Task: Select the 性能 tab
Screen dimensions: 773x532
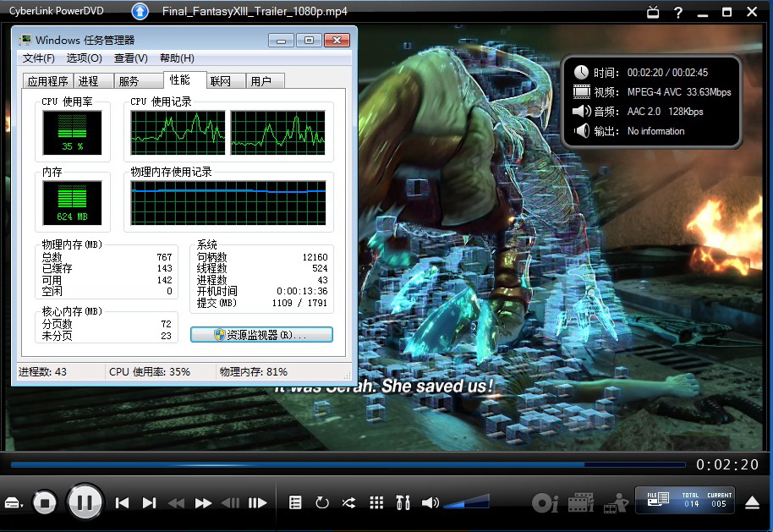Action: coord(185,80)
